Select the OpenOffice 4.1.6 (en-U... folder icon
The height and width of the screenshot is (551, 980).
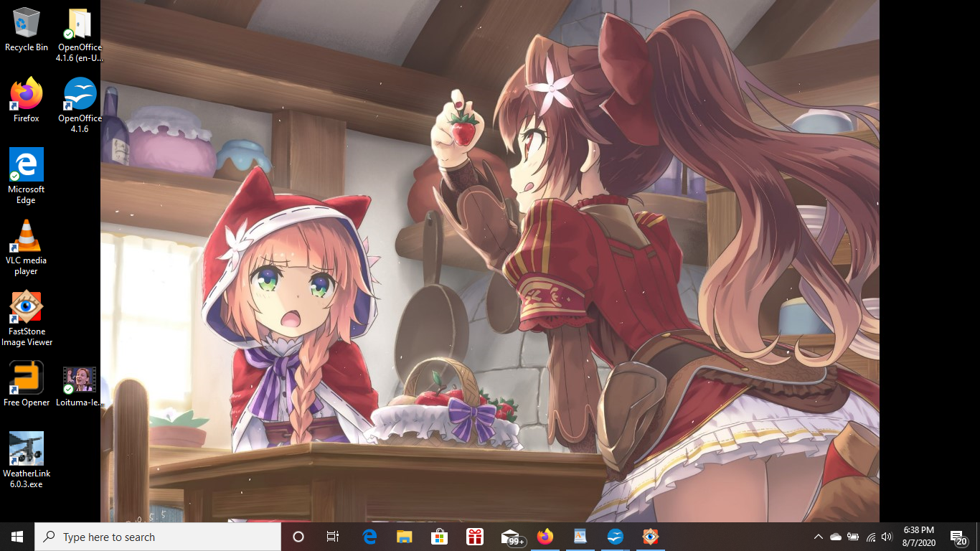(80, 35)
